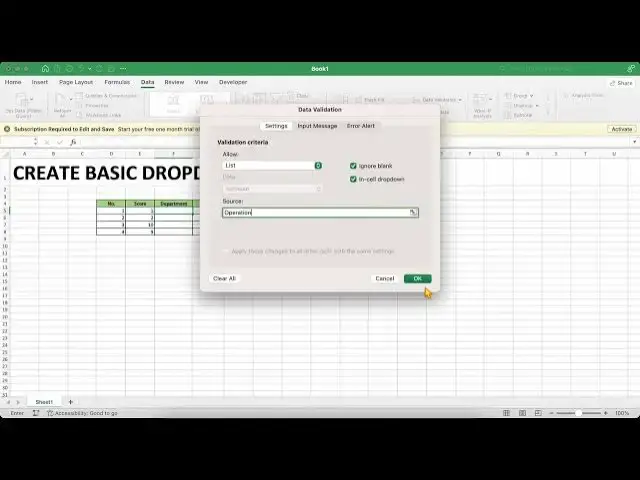Image resolution: width=640 pixels, height=480 pixels.
Task: Click the Score header cell
Action: click(x=140, y=203)
